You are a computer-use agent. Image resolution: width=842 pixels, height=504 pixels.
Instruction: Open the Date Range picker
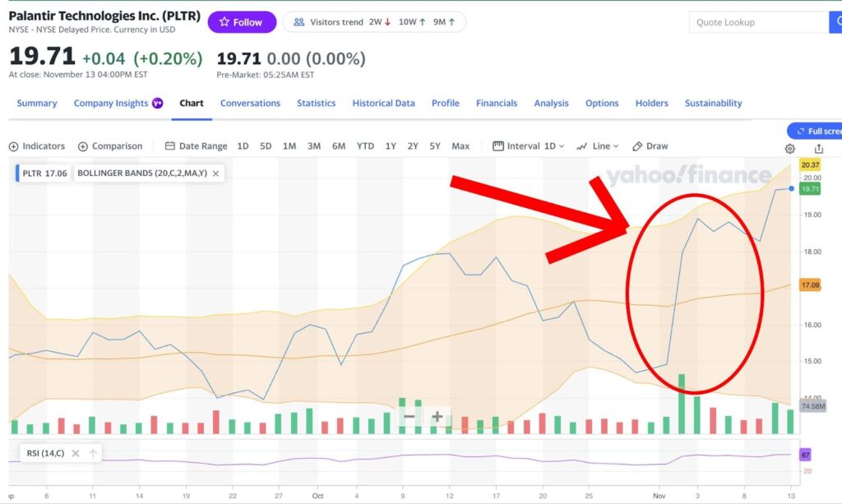point(196,146)
